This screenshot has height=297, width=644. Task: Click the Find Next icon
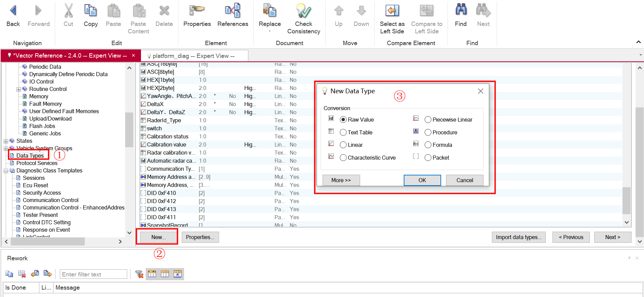[x=483, y=10]
